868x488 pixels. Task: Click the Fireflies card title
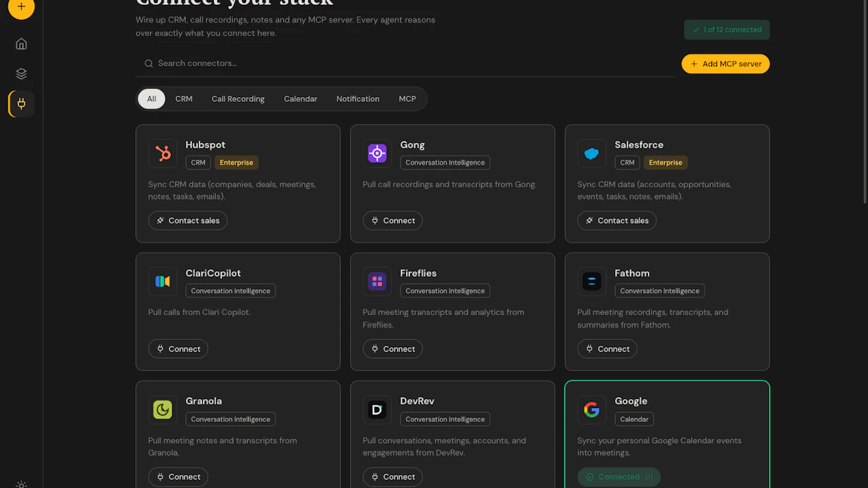418,273
